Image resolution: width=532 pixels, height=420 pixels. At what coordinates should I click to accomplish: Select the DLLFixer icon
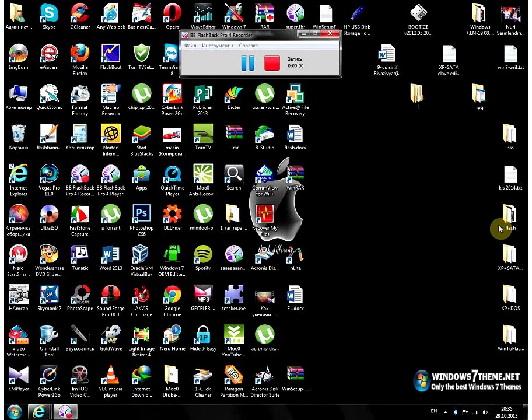click(x=172, y=218)
